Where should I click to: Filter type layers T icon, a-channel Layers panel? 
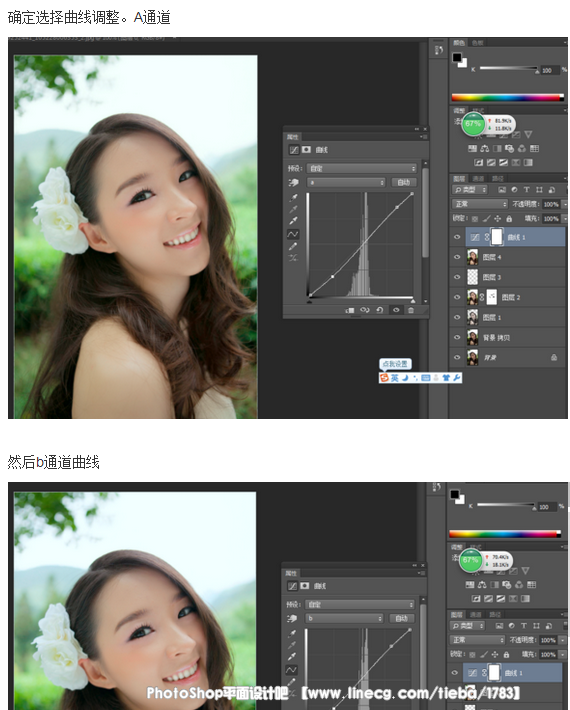pos(527,190)
